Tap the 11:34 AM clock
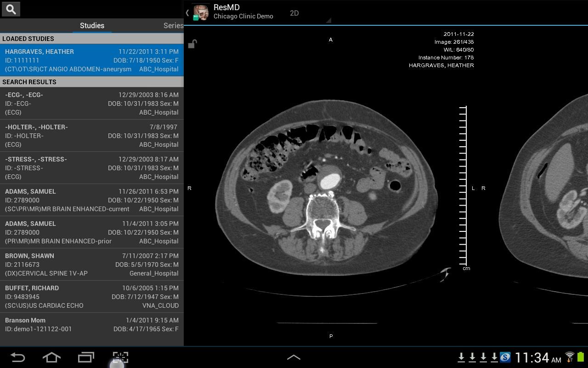This screenshot has height=368, width=588. pos(538,358)
